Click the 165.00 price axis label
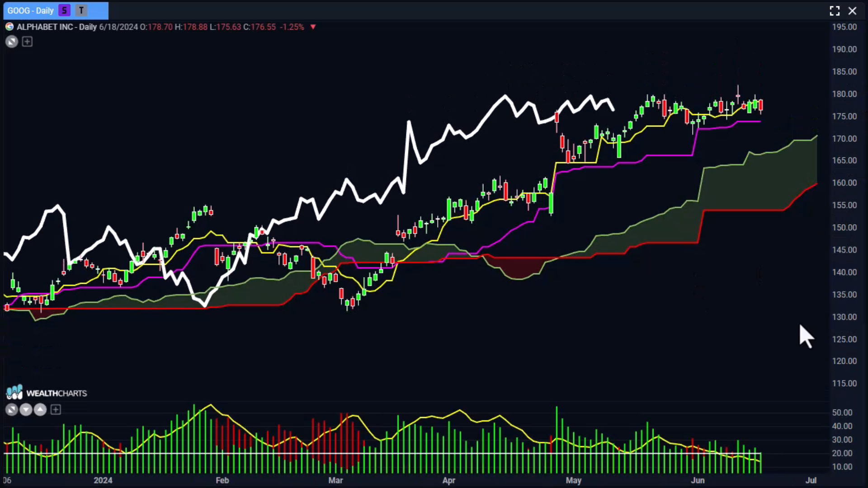 point(844,160)
